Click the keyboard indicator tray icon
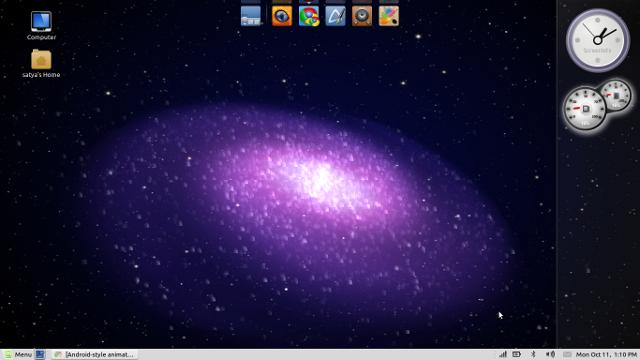 point(567,354)
